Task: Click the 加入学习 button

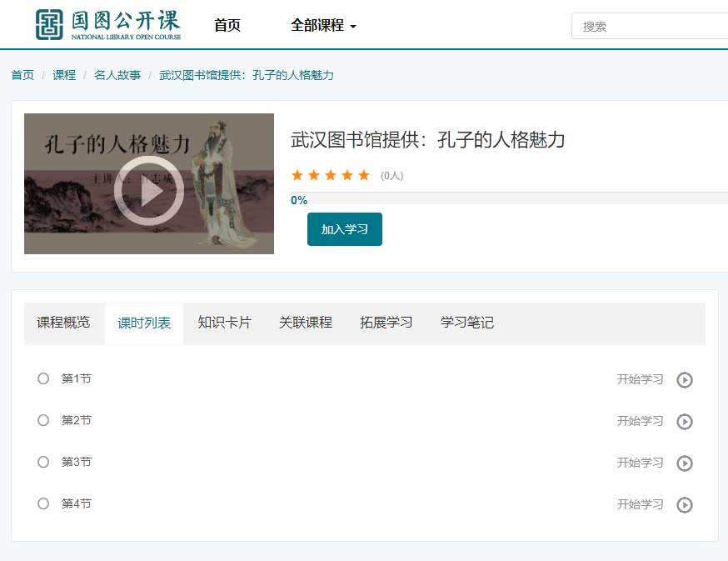Action: (345, 229)
